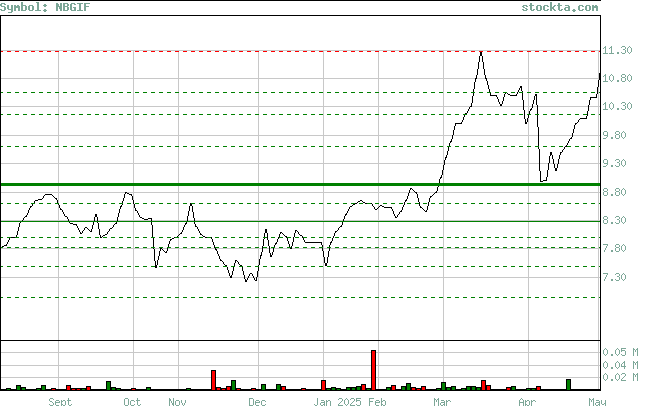
Task: Click the Apr month label
Action: 527,401
